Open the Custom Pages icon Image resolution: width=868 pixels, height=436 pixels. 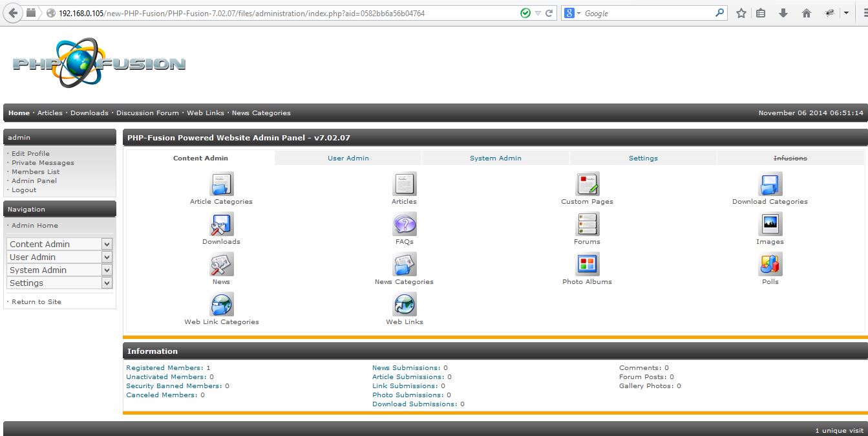tap(587, 184)
